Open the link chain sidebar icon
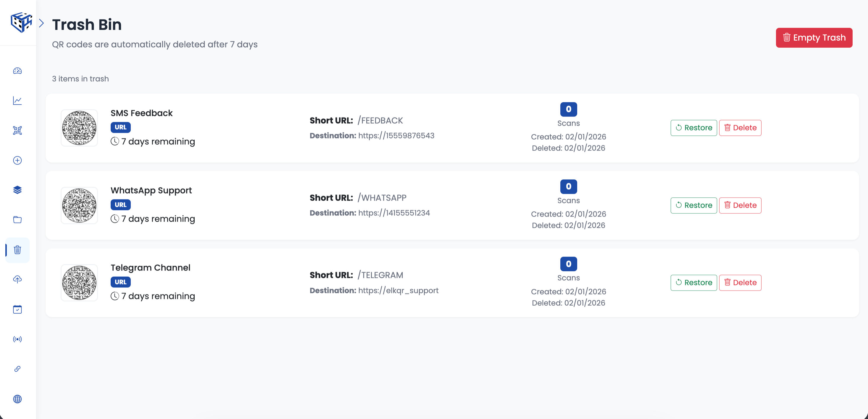The height and width of the screenshot is (419, 868). click(17, 369)
